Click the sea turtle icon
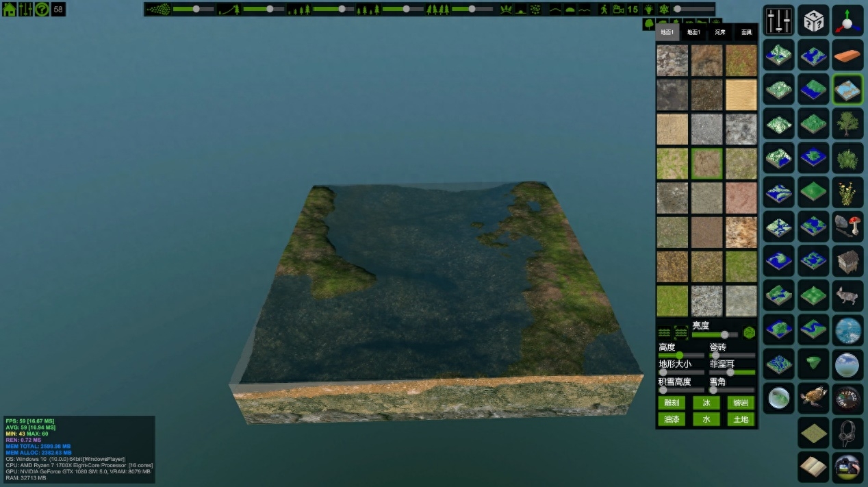 point(813,398)
